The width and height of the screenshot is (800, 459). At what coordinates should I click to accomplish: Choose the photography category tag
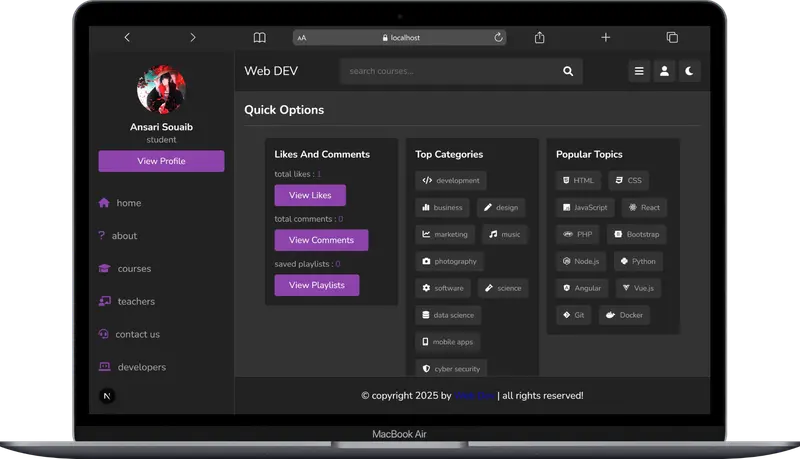(x=449, y=261)
